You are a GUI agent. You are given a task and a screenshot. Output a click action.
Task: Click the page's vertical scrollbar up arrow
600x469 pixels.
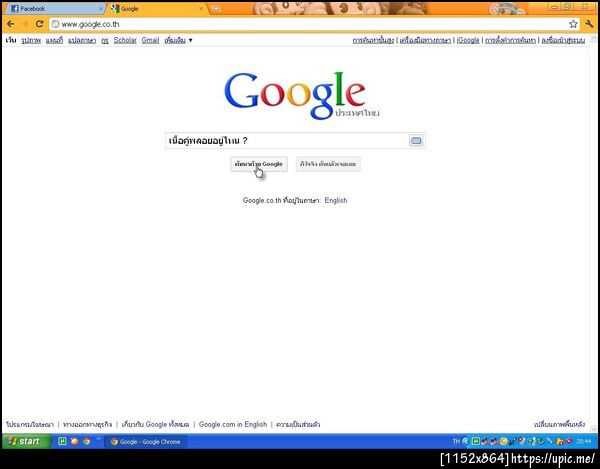(593, 39)
